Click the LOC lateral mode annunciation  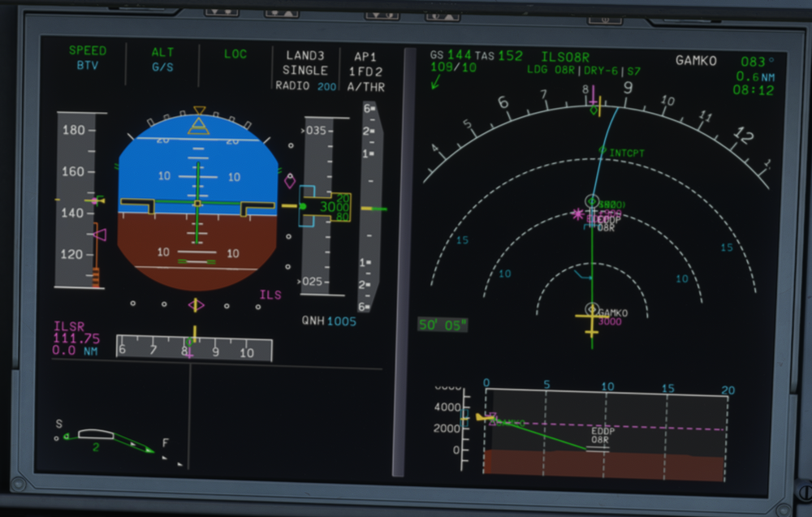click(x=235, y=54)
